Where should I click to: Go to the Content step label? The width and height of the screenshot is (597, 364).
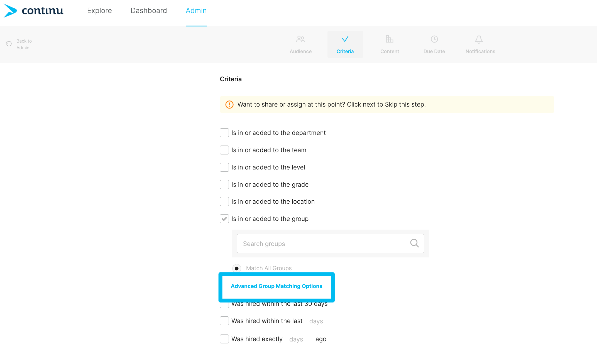click(x=390, y=51)
